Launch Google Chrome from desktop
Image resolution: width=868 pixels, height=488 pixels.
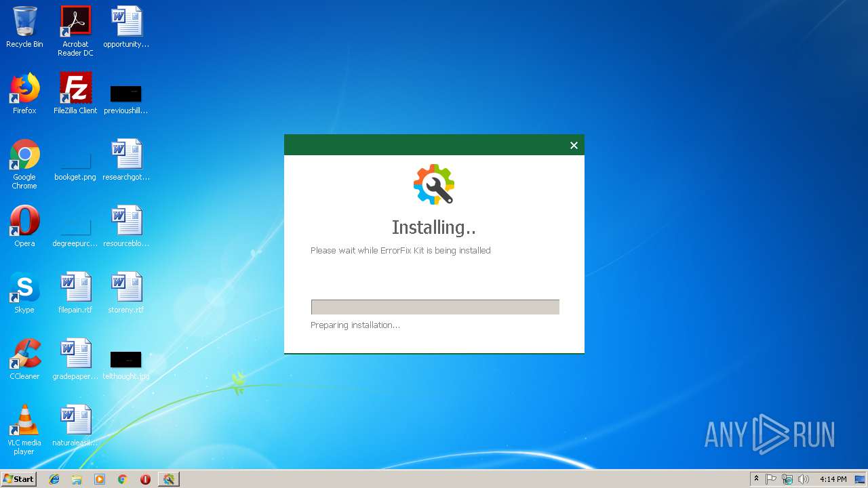24,164
